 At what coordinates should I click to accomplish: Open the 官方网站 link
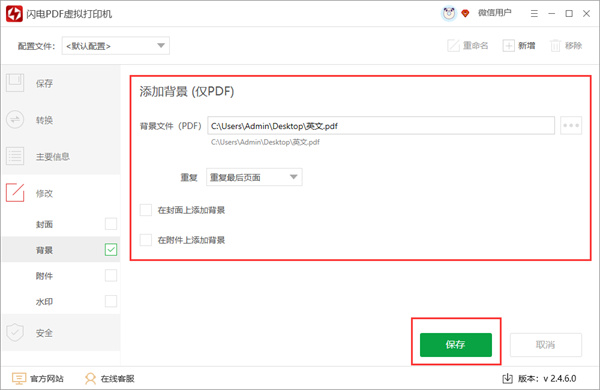click(x=47, y=379)
